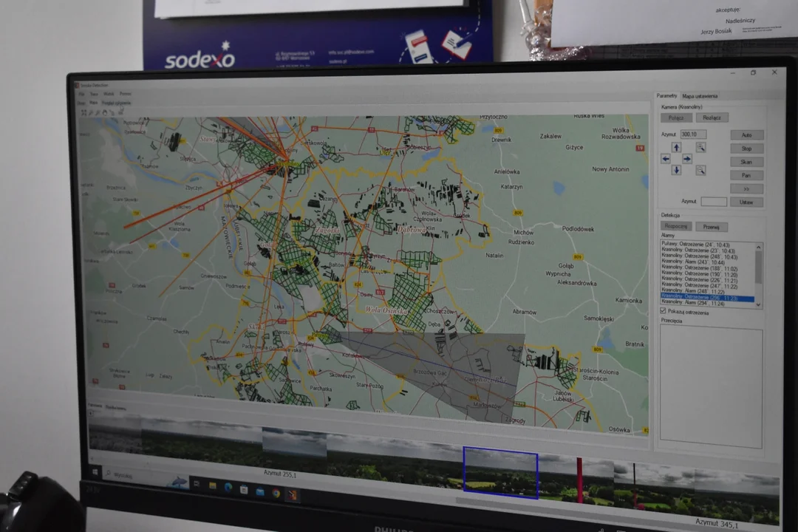Click the camera up arrow button

[x=676, y=148]
